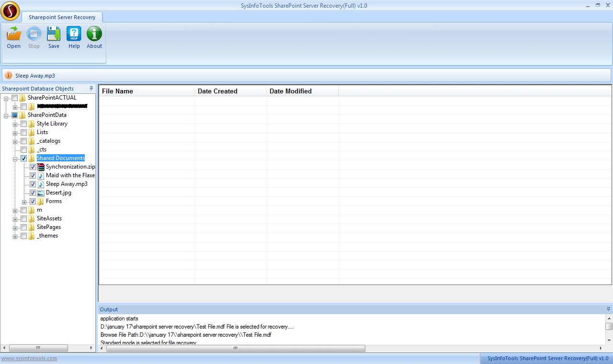Click the About info icon
Screen dimensions: 613x364
[x=94, y=34]
